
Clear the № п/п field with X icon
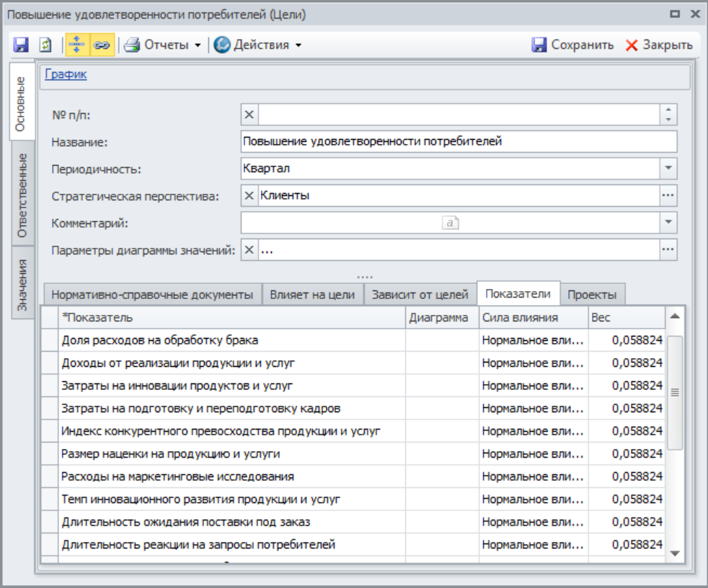coord(249,115)
